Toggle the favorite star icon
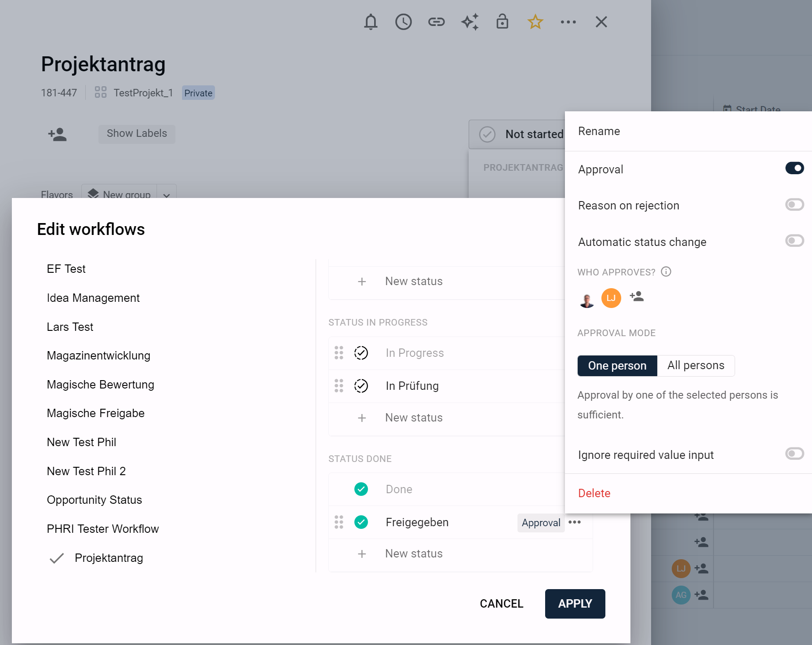Screen dimensions: 812x645 [535, 22]
